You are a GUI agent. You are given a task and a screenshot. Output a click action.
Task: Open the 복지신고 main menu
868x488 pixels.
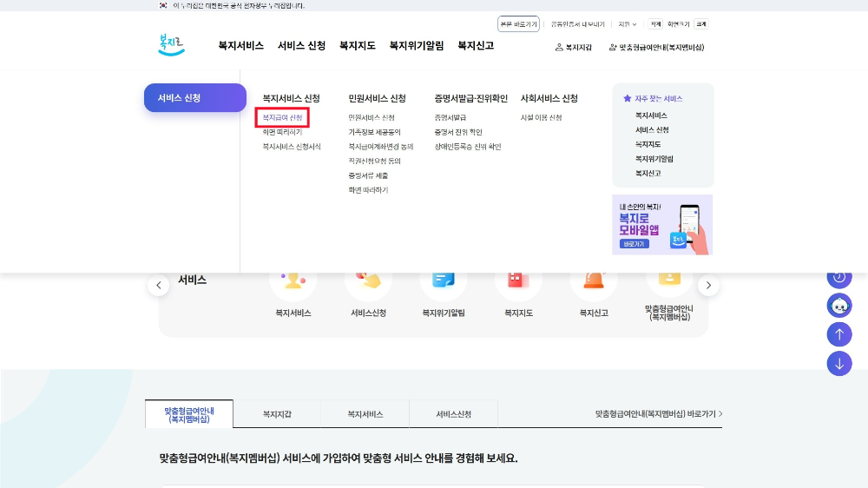[476, 46]
